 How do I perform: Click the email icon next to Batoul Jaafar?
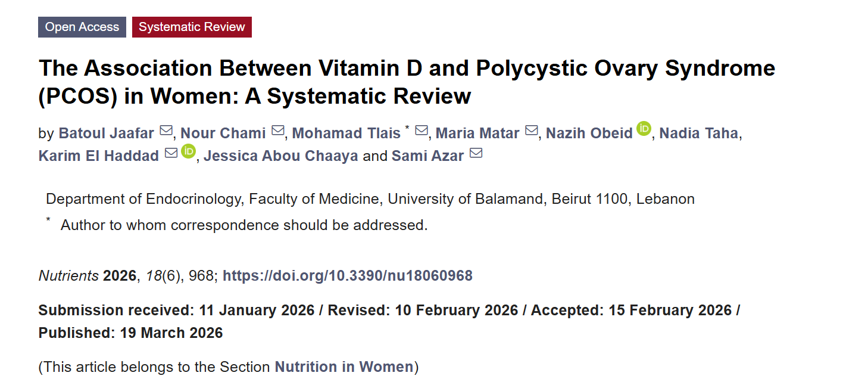pos(166,131)
